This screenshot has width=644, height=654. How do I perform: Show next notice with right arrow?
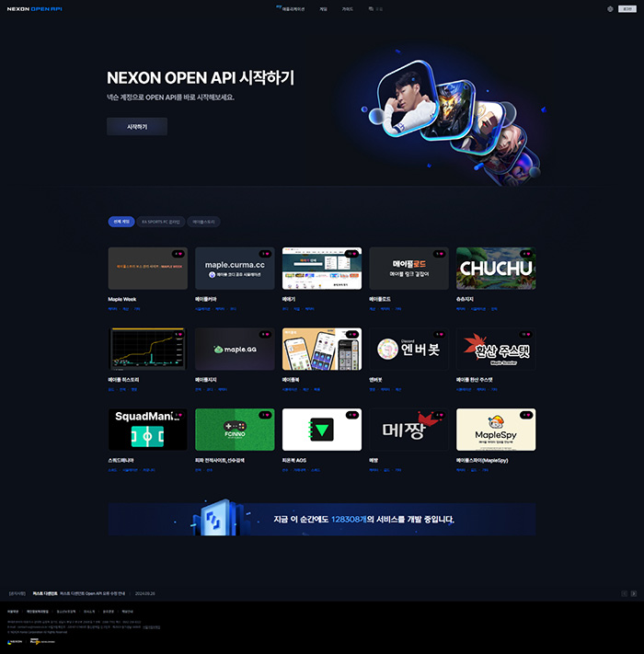point(633,593)
